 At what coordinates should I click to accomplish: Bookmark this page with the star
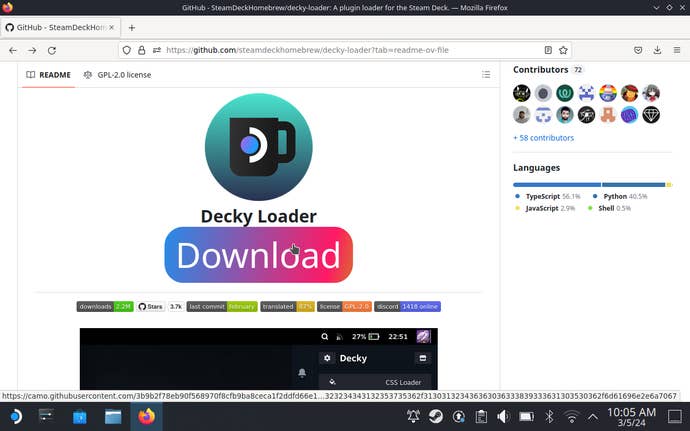[x=563, y=50]
